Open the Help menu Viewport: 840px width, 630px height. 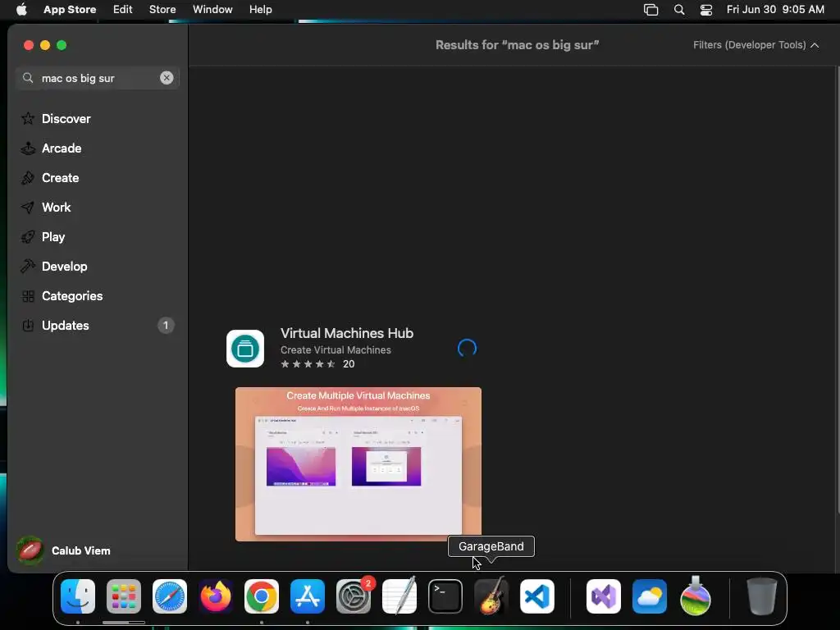pyautogui.click(x=260, y=10)
